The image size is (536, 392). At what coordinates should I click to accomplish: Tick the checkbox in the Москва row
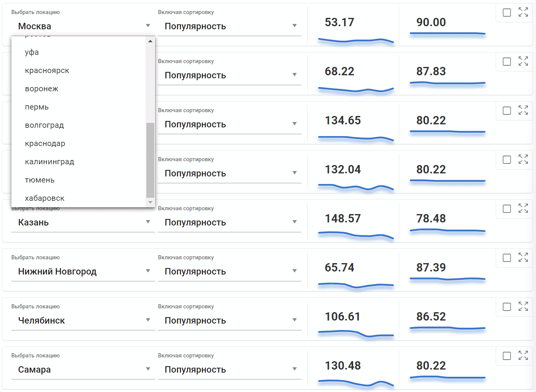point(507,13)
